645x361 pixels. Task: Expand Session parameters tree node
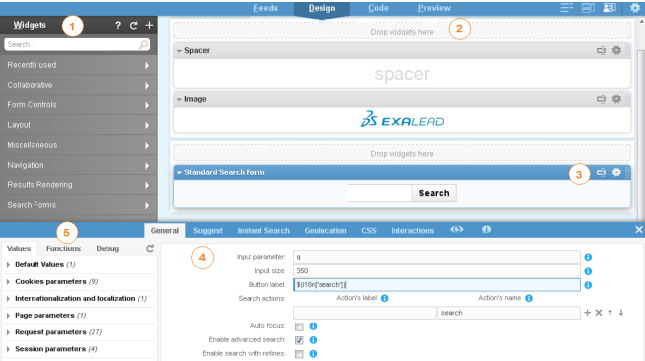[x=8, y=349]
